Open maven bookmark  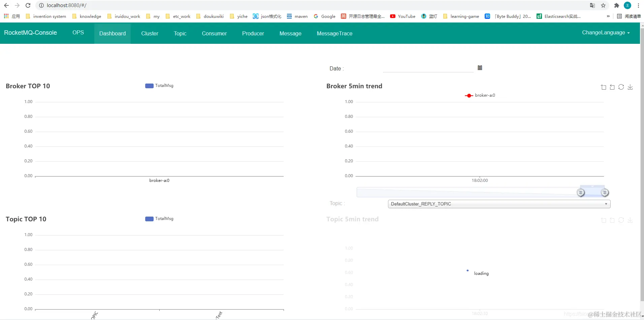(297, 16)
